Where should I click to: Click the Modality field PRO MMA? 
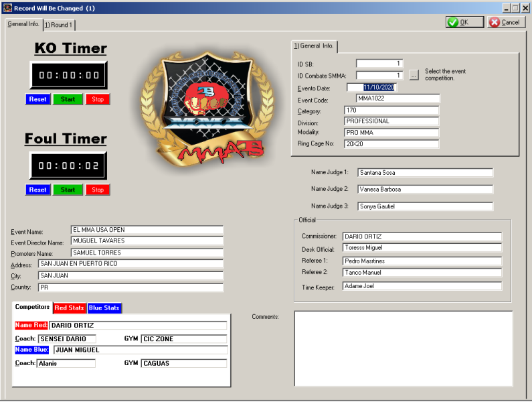tap(391, 133)
